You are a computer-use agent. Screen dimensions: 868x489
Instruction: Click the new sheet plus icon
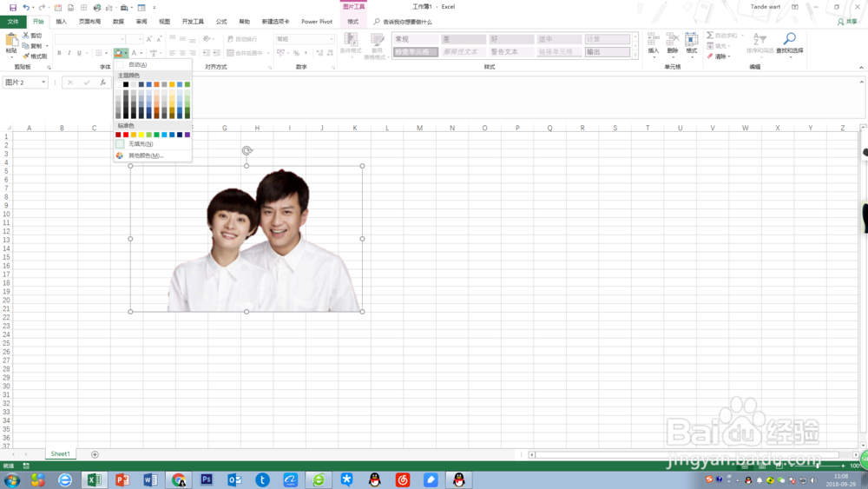[95, 454]
